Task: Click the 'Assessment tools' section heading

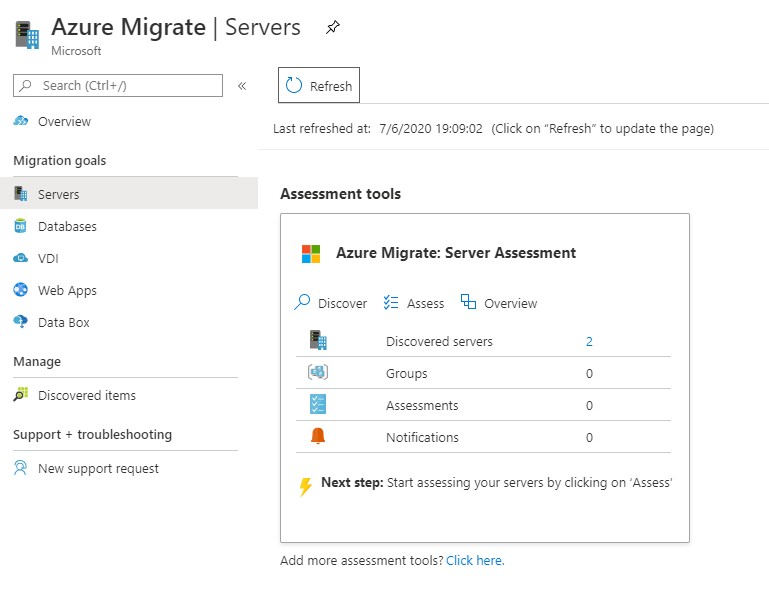Action: coord(340,194)
